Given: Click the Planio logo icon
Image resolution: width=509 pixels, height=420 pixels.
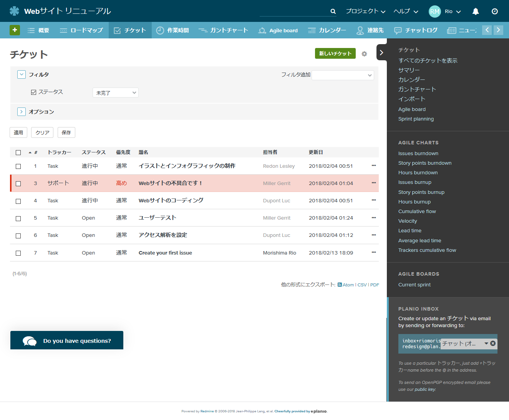Looking at the screenshot, I should (14, 11).
